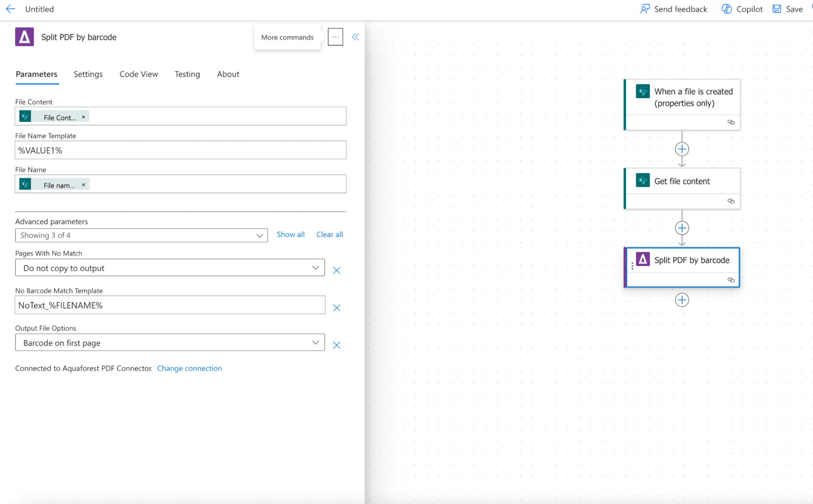Click the link icon on the trigger card
This screenshot has height=504, width=813.
pyautogui.click(x=731, y=122)
